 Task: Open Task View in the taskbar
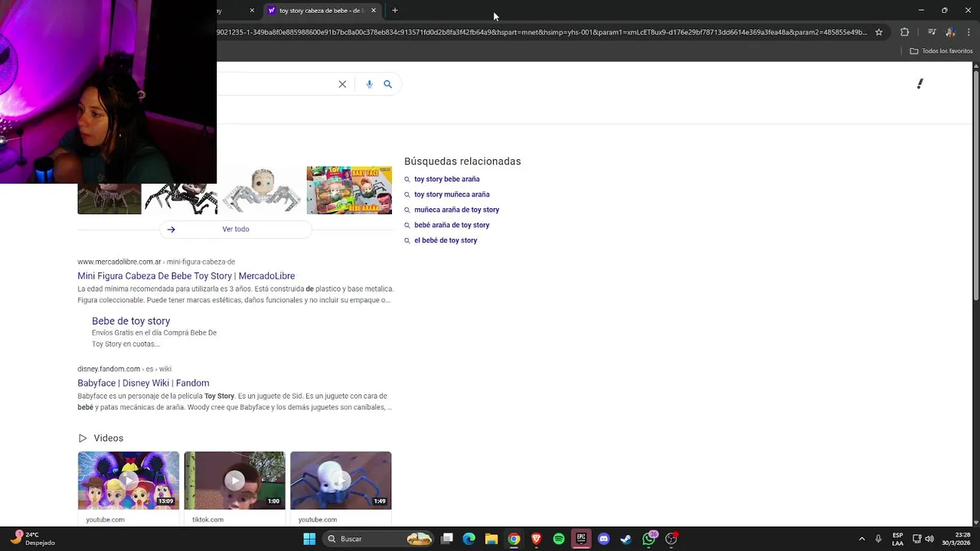pyautogui.click(x=447, y=539)
